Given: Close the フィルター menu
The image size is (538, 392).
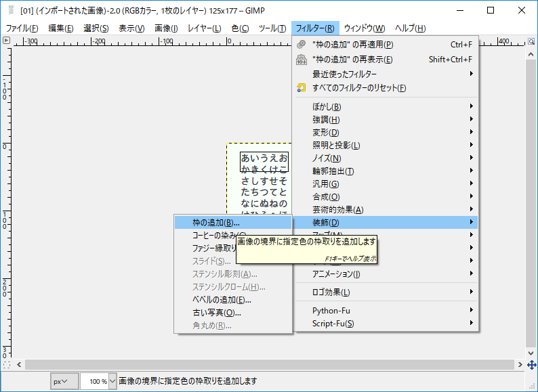Looking at the screenshot, I should pyautogui.click(x=315, y=28).
